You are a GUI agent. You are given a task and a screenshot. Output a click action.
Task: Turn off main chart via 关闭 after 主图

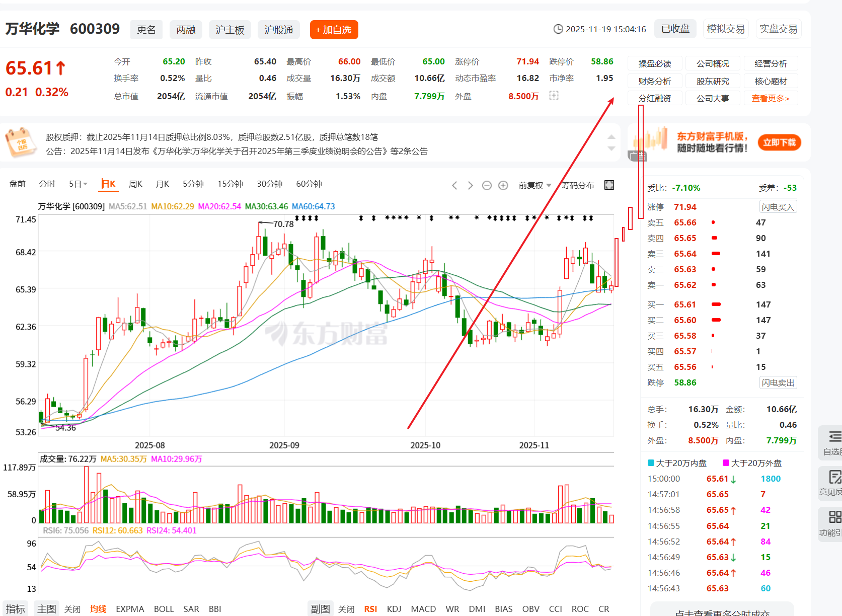coord(72,609)
